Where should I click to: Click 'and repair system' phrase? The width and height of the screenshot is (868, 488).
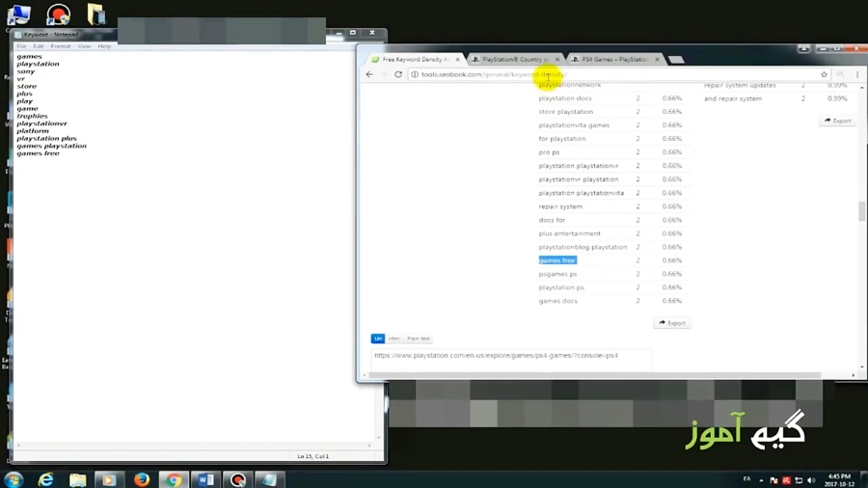[733, 98]
